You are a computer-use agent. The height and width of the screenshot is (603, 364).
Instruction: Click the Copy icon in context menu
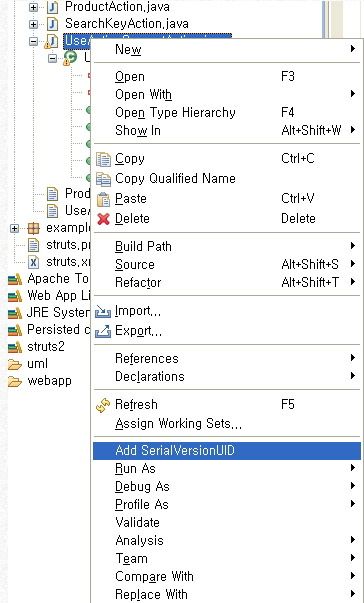[103, 159]
